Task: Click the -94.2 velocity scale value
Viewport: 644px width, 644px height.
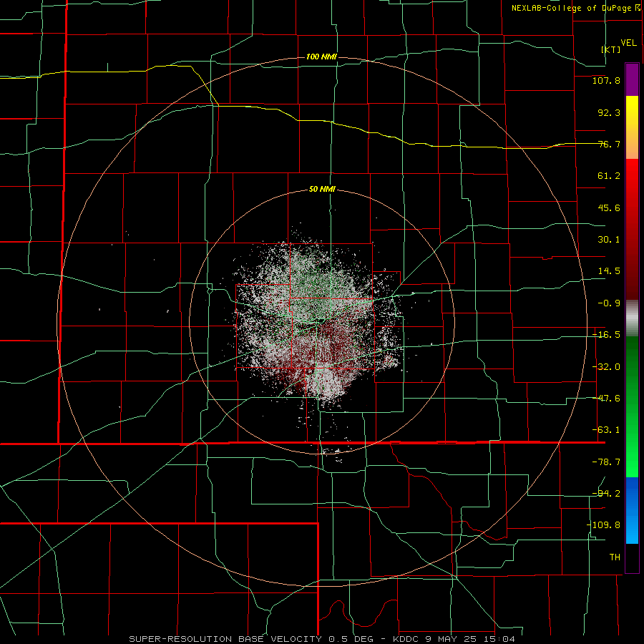Action: (606, 493)
